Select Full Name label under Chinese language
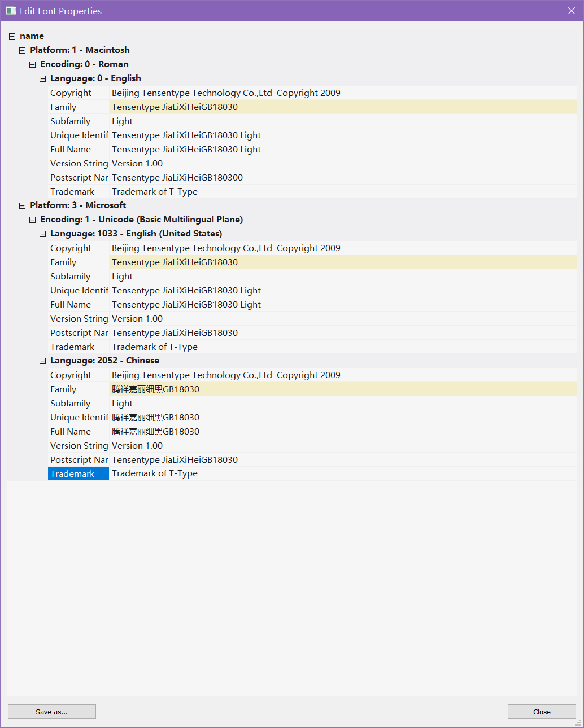This screenshot has height=728, width=584. 79,431
